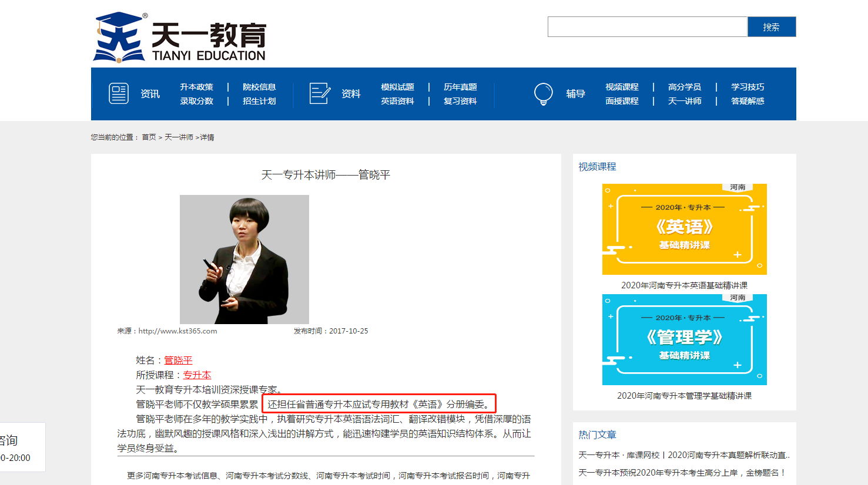The width and height of the screenshot is (868, 485).
Task: Click the source URL http://www.kst365.com
Action: click(177, 331)
